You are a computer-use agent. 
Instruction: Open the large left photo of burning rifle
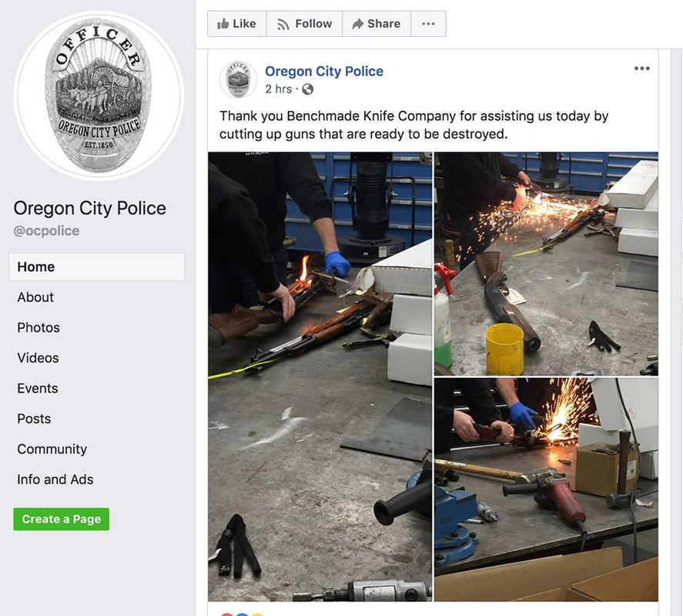pyautogui.click(x=320, y=377)
